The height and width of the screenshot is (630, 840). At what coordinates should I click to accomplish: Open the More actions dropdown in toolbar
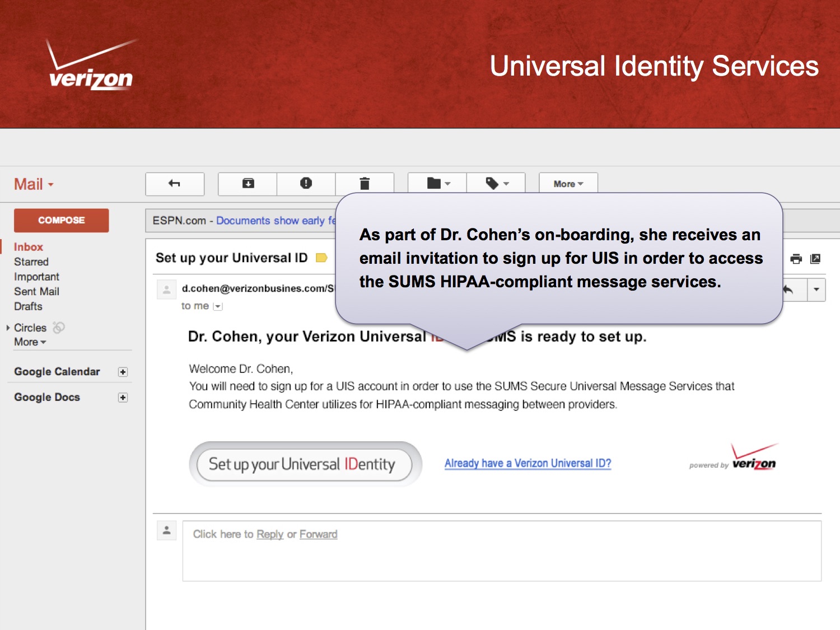(568, 184)
